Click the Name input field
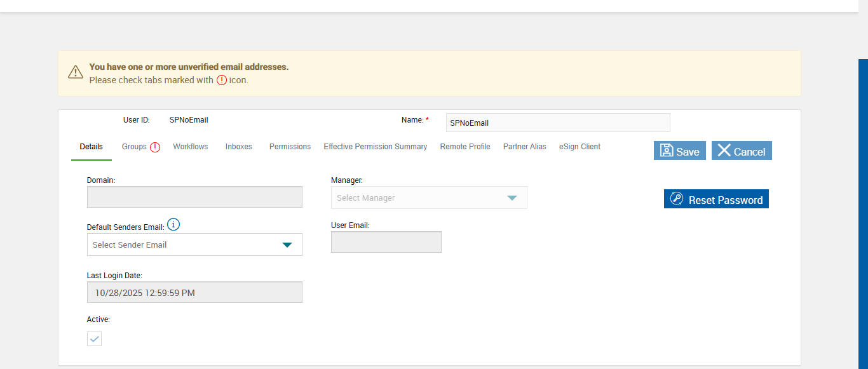The width and height of the screenshot is (868, 369). [557, 123]
